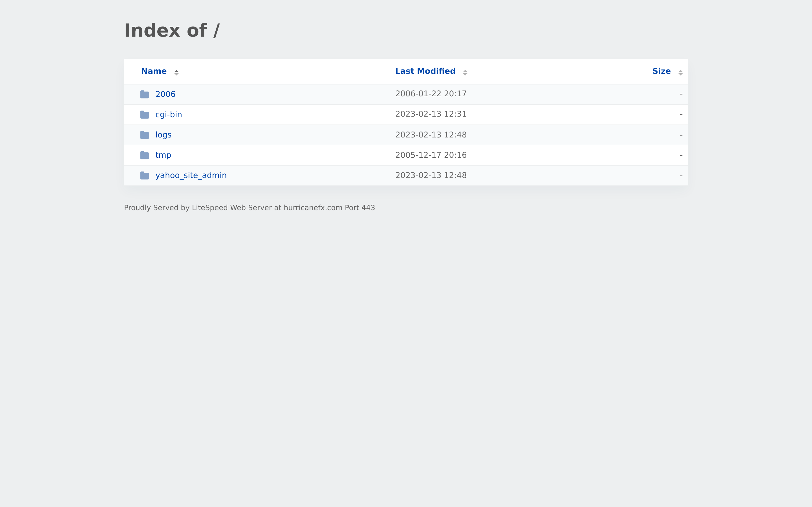The width and height of the screenshot is (812, 507).
Task: Click the LiteSpeed server footer text
Action: (x=250, y=208)
